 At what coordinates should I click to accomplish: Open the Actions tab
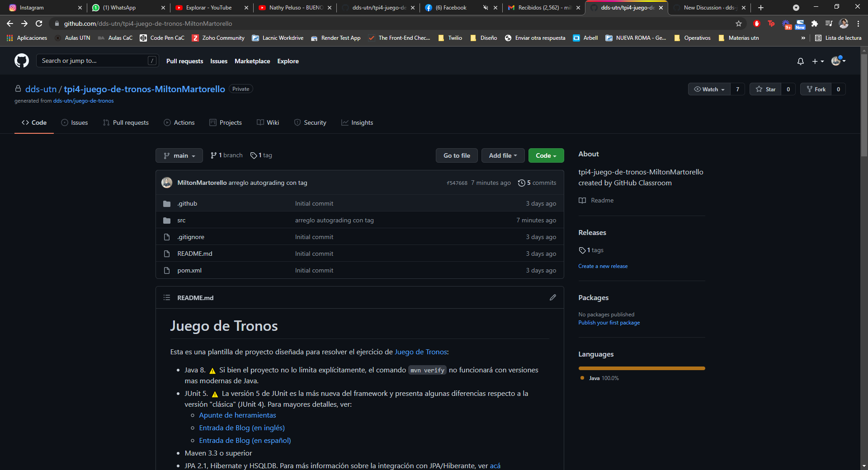(179, 122)
